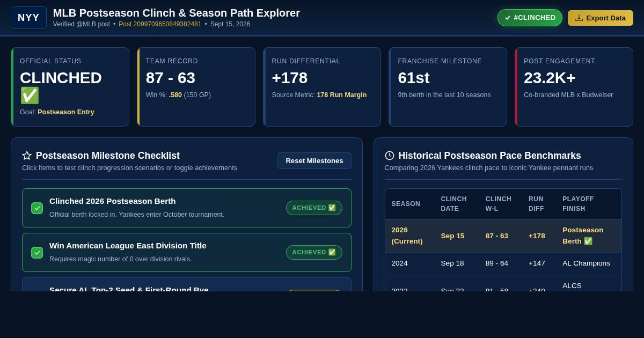Image resolution: width=644 pixels, height=338 pixels.
Task: Click Official berth locked in milestone description
Action: [137, 215]
